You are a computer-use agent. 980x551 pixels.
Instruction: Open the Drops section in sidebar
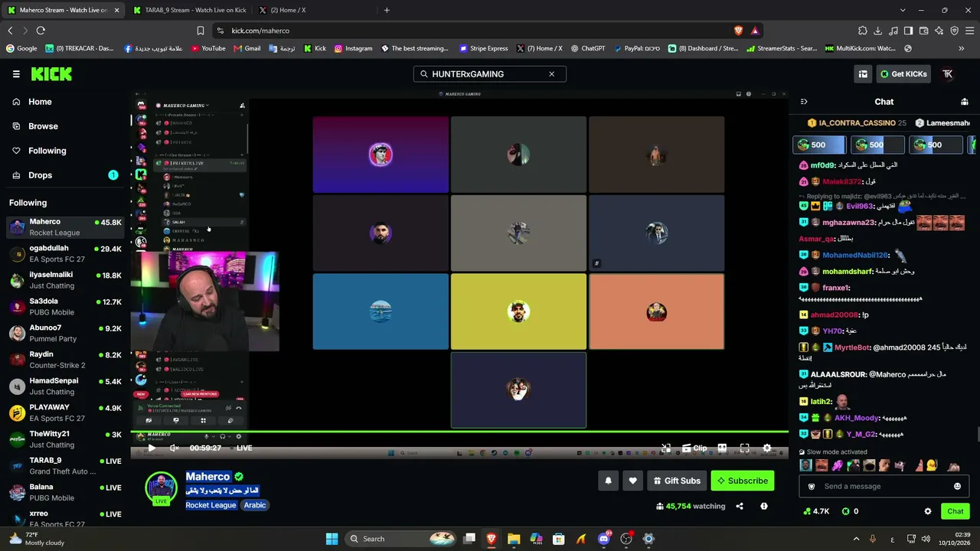pyautogui.click(x=65, y=175)
